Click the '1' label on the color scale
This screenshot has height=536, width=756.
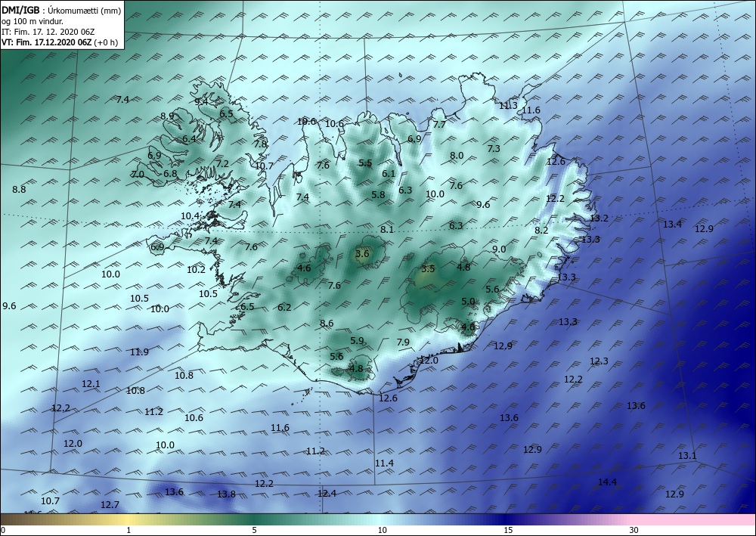pyautogui.click(x=129, y=530)
